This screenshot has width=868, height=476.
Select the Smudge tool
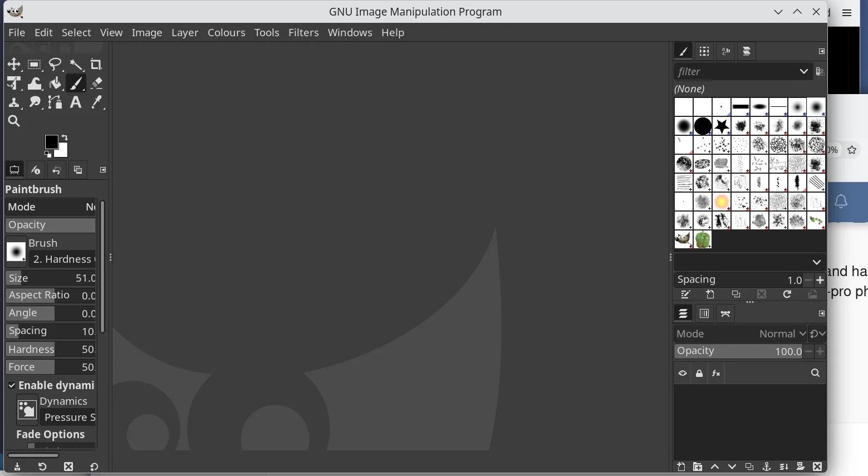click(35, 102)
